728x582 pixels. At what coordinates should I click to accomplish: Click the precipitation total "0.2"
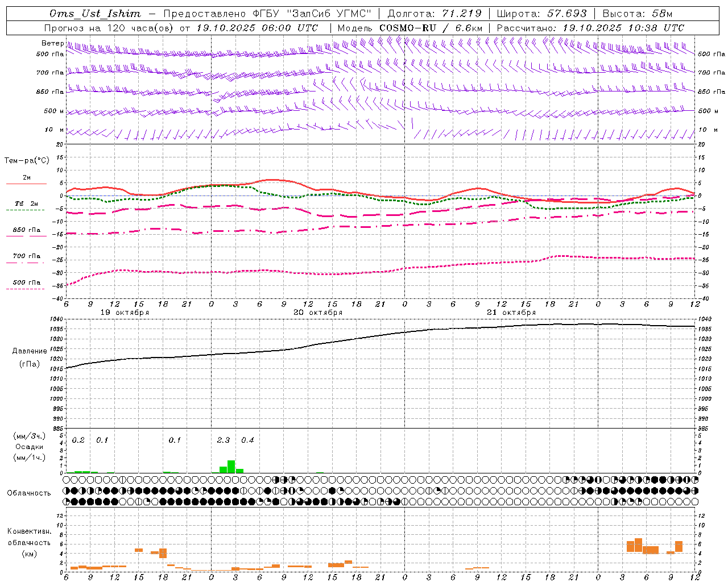pyautogui.click(x=78, y=440)
